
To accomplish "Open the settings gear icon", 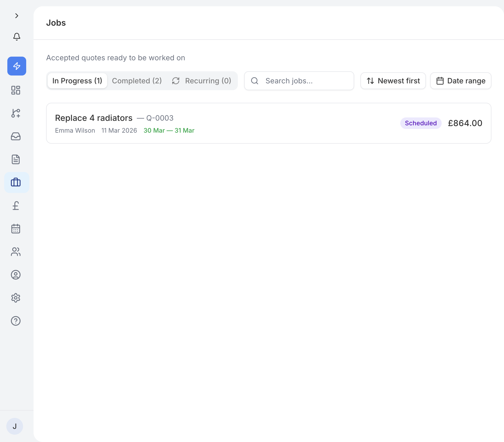I will [15, 298].
